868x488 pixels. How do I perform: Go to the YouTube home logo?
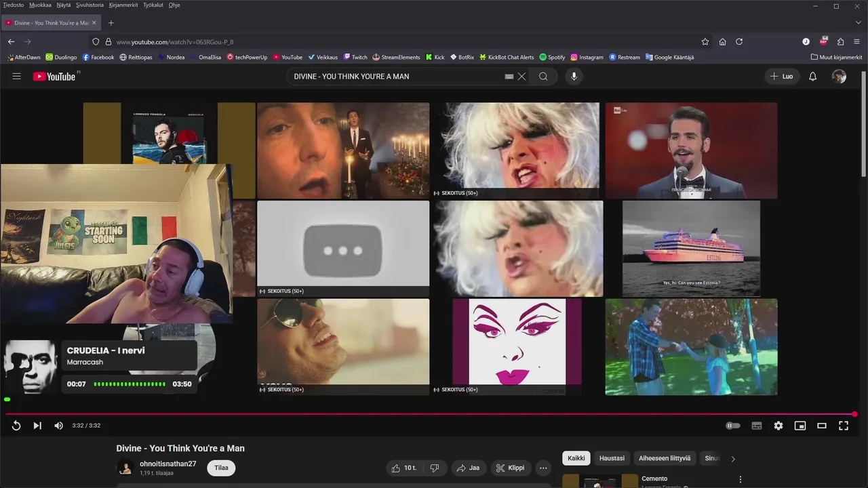point(56,77)
